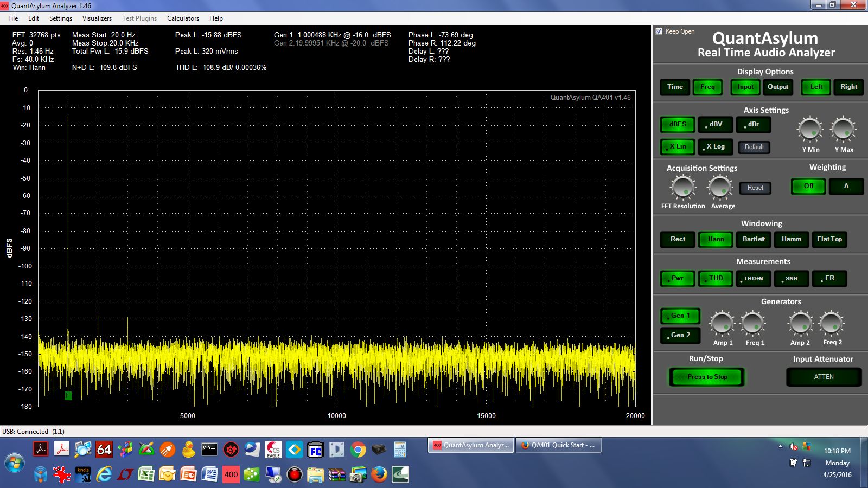Toggle the Time display option
The image size is (868, 488).
coord(675,87)
